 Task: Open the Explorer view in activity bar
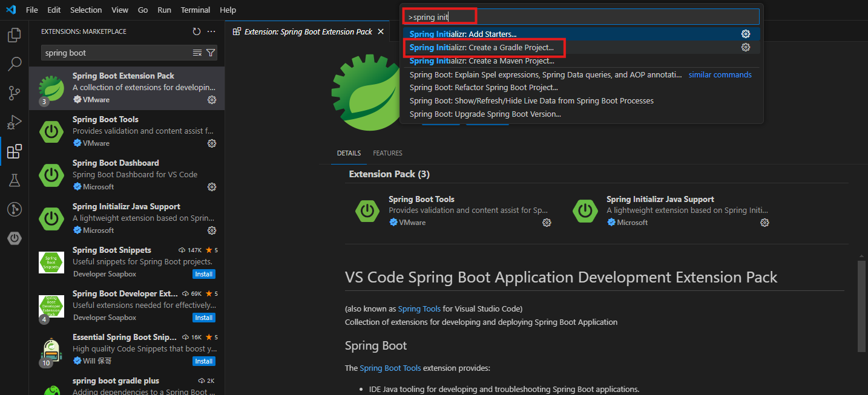(x=14, y=35)
